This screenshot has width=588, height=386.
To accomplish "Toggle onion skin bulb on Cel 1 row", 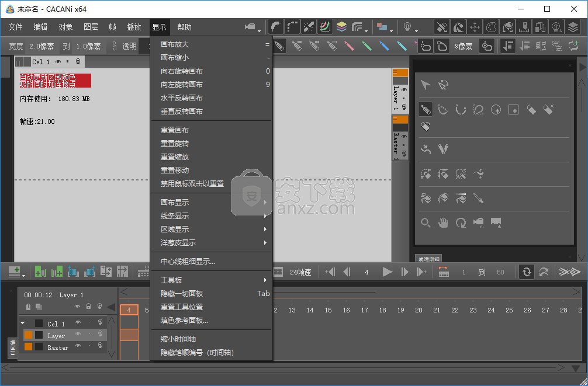I will coord(100,322).
